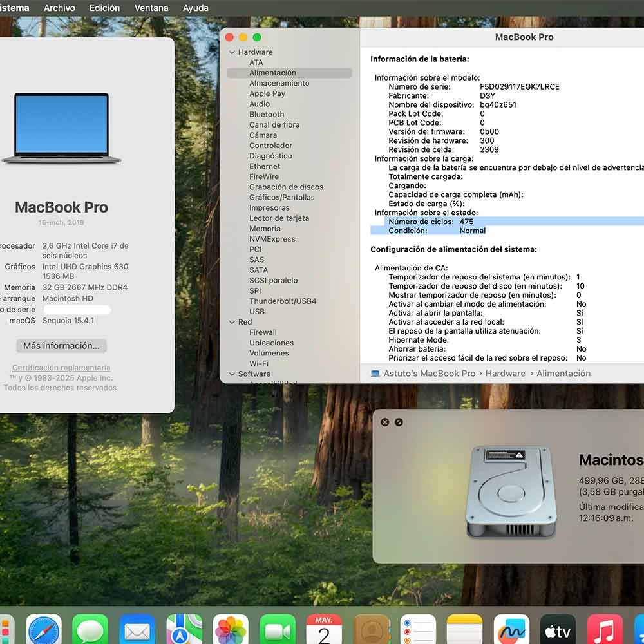The width and height of the screenshot is (644, 644).
Task: Launch Freeform from the Dock
Action: (511, 630)
